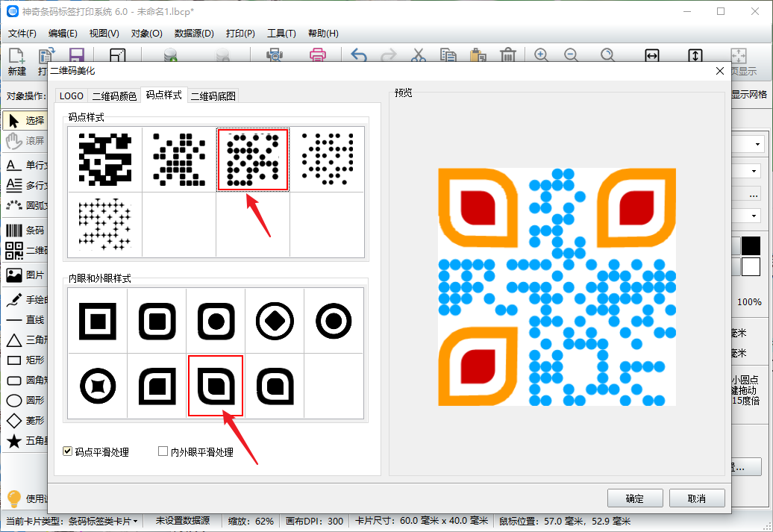
Task: Choose the circle with diamond eye style
Action: tap(275, 321)
